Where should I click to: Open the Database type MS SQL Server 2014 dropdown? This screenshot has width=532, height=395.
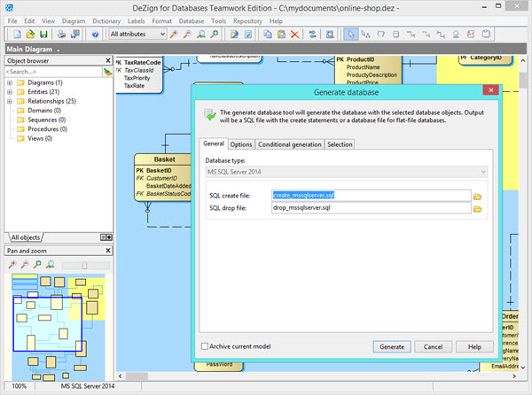click(x=347, y=172)
